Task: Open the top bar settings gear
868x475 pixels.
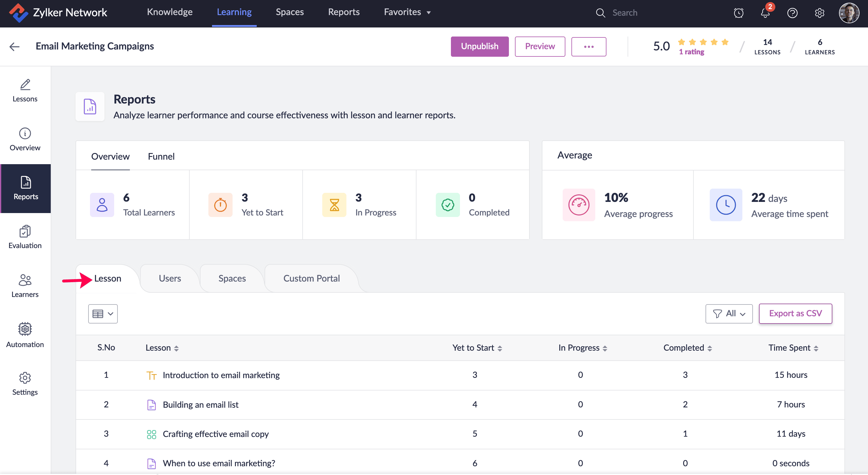Action: tap(819, 13)
